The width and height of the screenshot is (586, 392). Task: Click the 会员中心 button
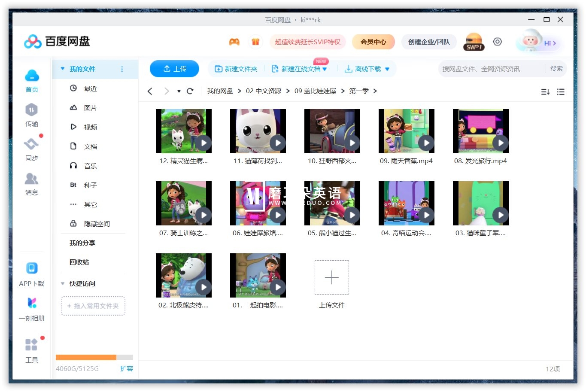(373, 42)
